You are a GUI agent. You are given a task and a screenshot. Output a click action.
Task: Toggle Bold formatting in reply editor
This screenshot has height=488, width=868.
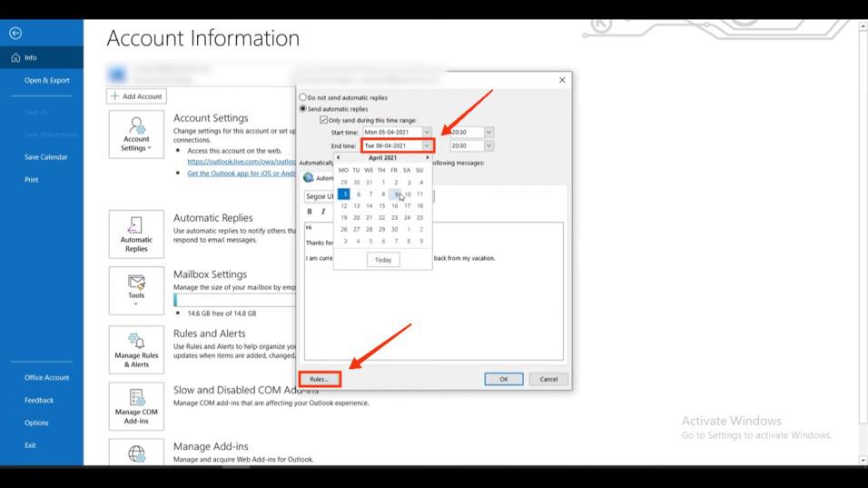(x=310, y=212)
